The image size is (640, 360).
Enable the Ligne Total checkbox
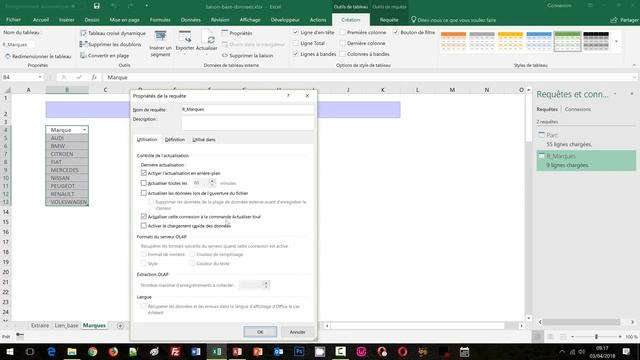(x=296, y=43)
